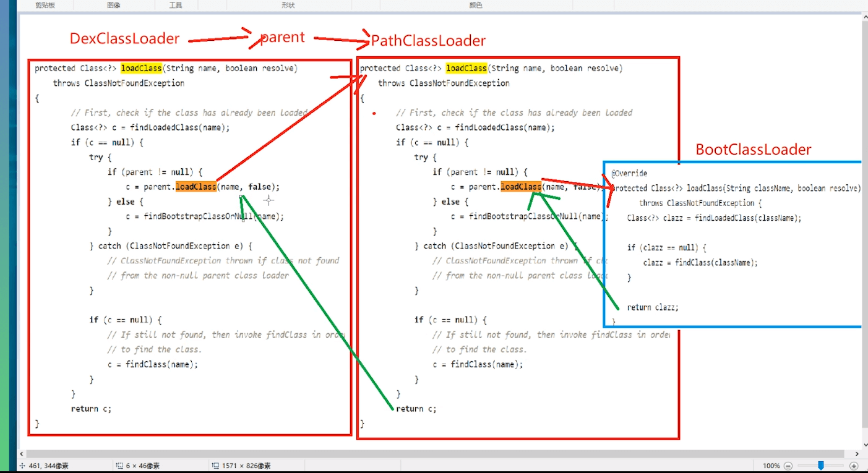Click the 图像 ribbon group label

point(113,5)
